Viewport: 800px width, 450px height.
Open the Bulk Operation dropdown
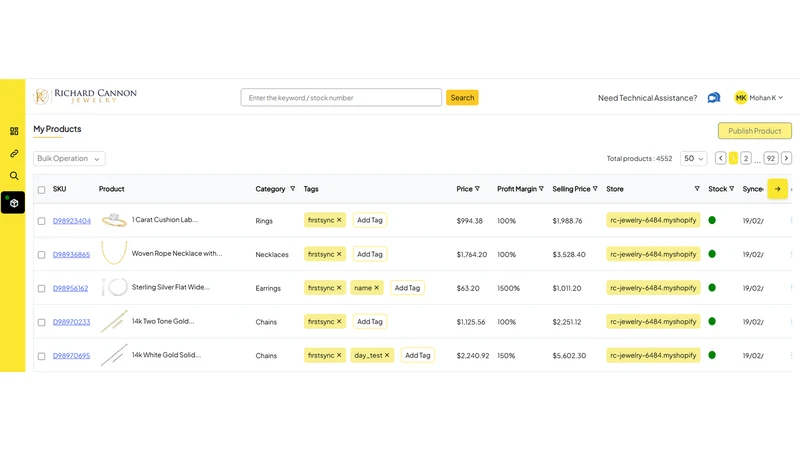[x=69, y=159]
